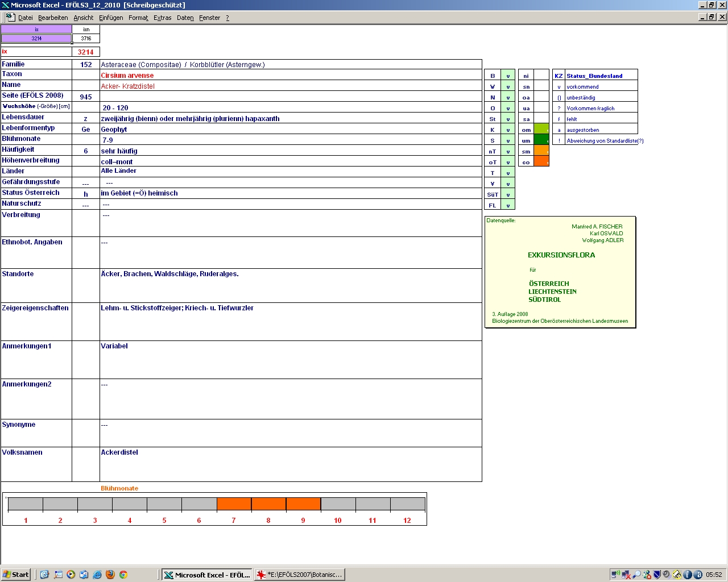
Task: Open Windows Messenger tray icon
Action: pyautogui.click(x=647, y=575)
